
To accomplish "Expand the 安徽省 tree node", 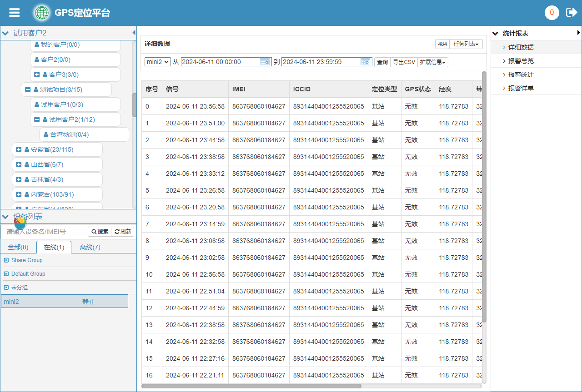I will pyautogui.click(x=19, y=149).
